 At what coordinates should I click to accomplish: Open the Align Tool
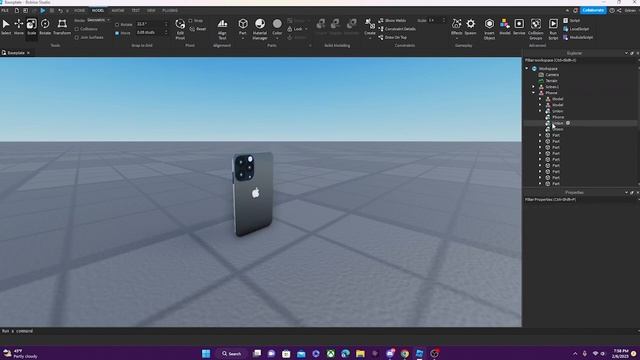coord(222,29)
